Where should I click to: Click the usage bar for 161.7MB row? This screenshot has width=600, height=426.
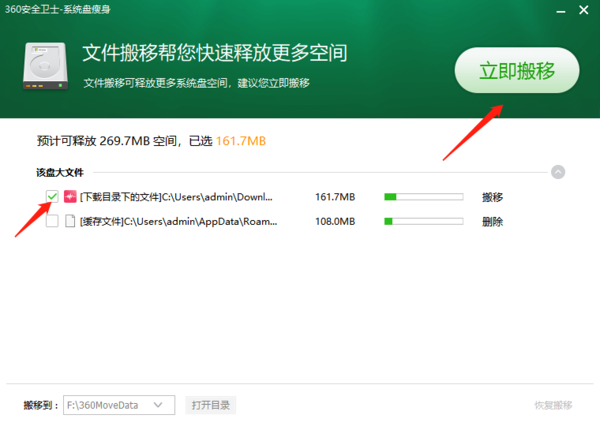(x=424, y=197)
